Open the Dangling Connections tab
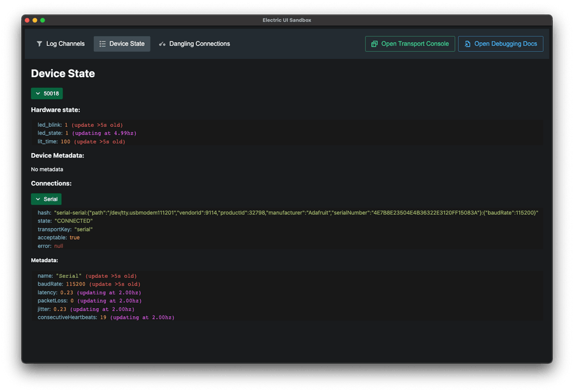This screenshot has width=574, height=392. pos(199,44)
